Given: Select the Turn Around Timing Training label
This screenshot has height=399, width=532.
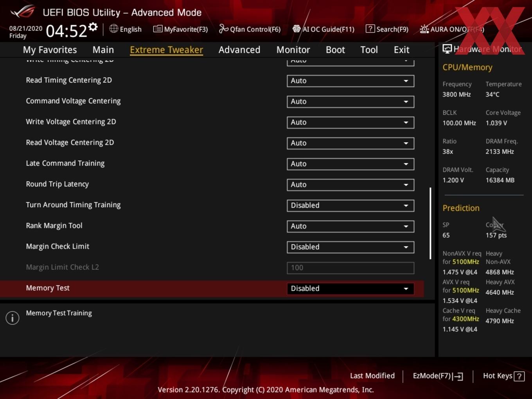Looking at the screenshot, I should [x=73, y=205].
